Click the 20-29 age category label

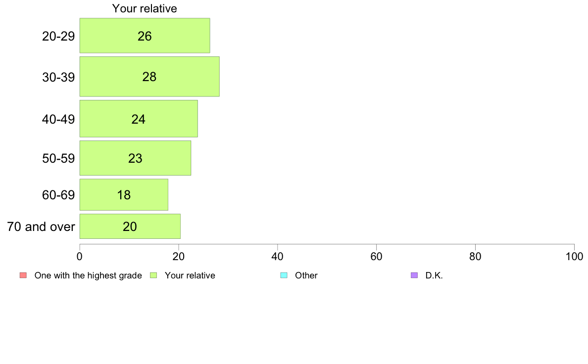pos(58,36)
